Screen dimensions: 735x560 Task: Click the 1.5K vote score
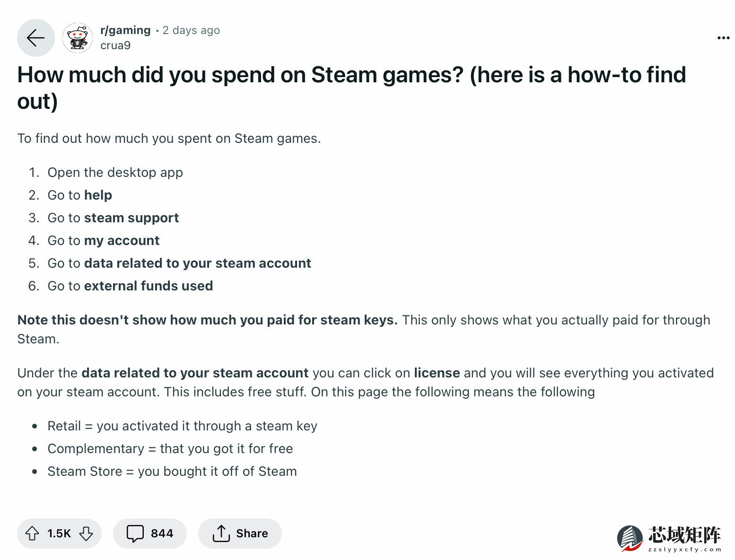coord(59,534)
